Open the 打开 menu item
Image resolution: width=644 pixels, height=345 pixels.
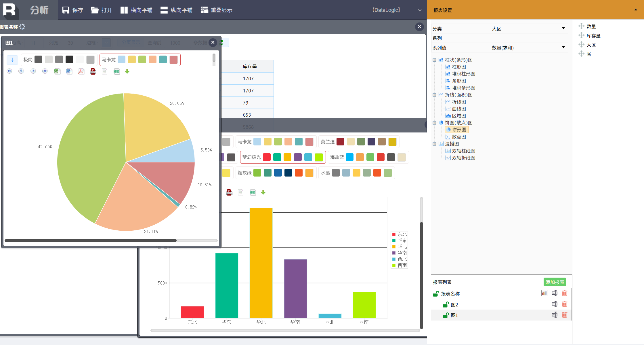(x=102, y=10)
